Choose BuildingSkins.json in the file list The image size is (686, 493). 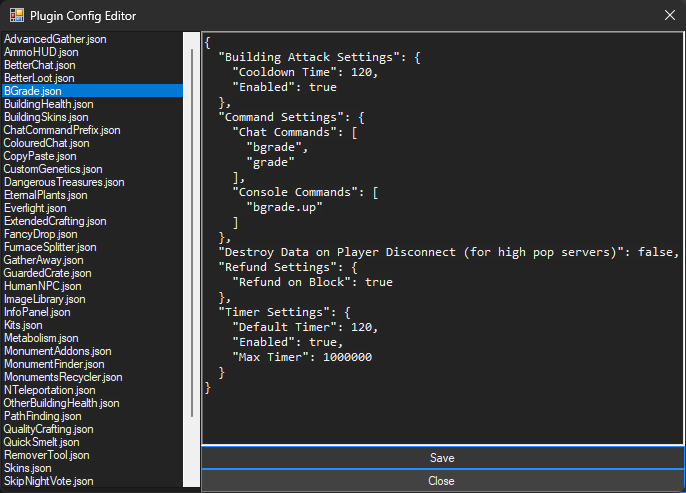(46, 116)
